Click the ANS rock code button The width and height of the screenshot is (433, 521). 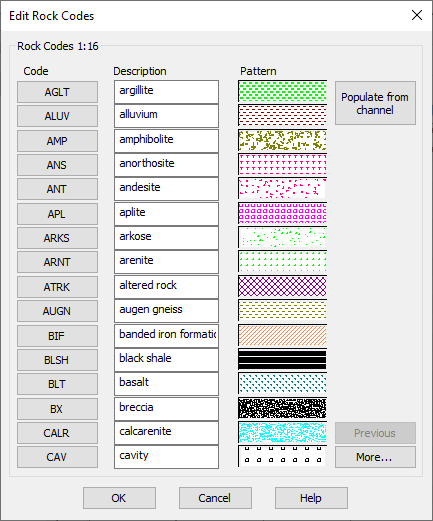[57, 165]
